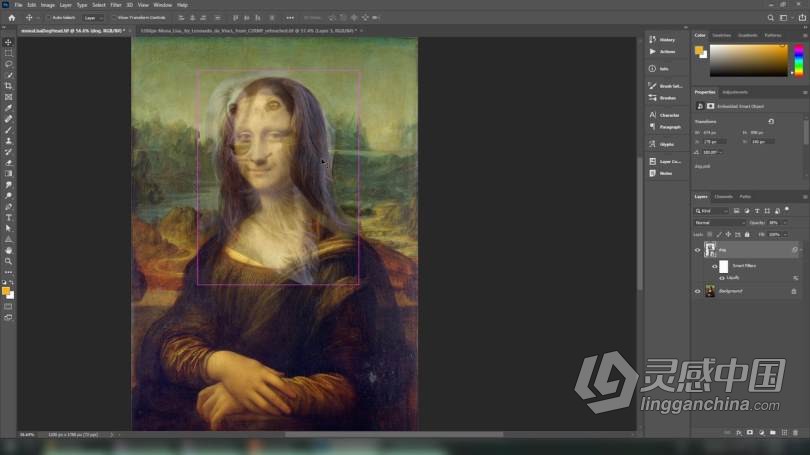The height and width of the screenshot is (455, 810).
Task: Select the Lasso tool
Action: (x=8, y=64)
